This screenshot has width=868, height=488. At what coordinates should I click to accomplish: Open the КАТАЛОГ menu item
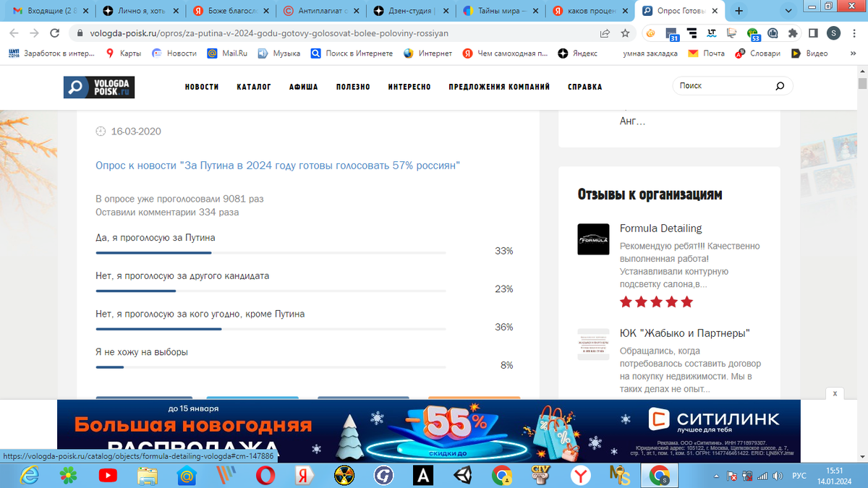click(x=253, y=86)
